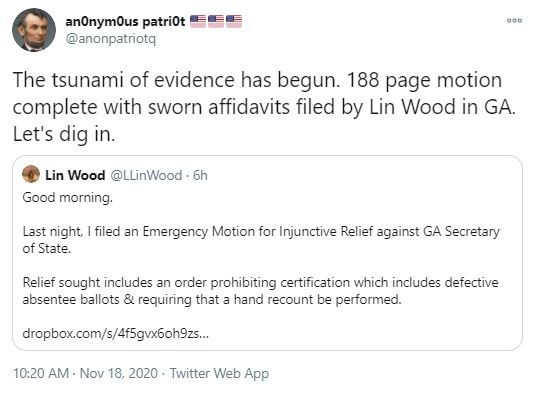
Task: Open the @LLinWood handle
Action: (146, 175)
